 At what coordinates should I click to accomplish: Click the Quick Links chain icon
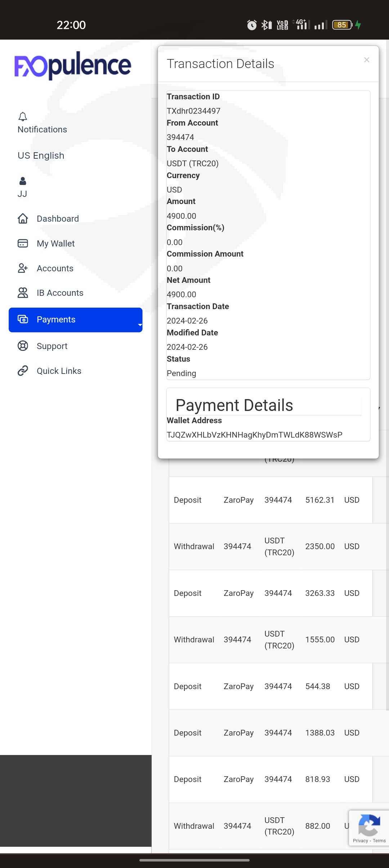coord(23,371)
